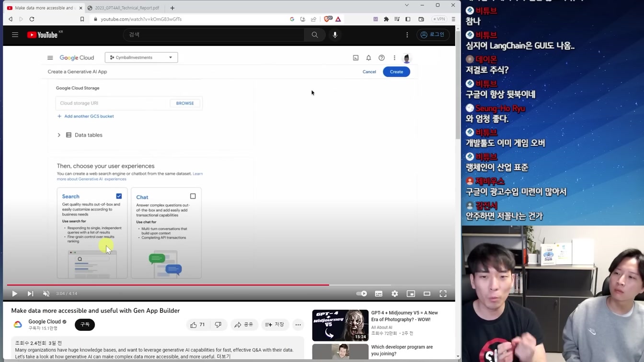Screen dimensions: 644x362
Task: Open the Brave Rewards triangle icon
Action: (338, 19)
